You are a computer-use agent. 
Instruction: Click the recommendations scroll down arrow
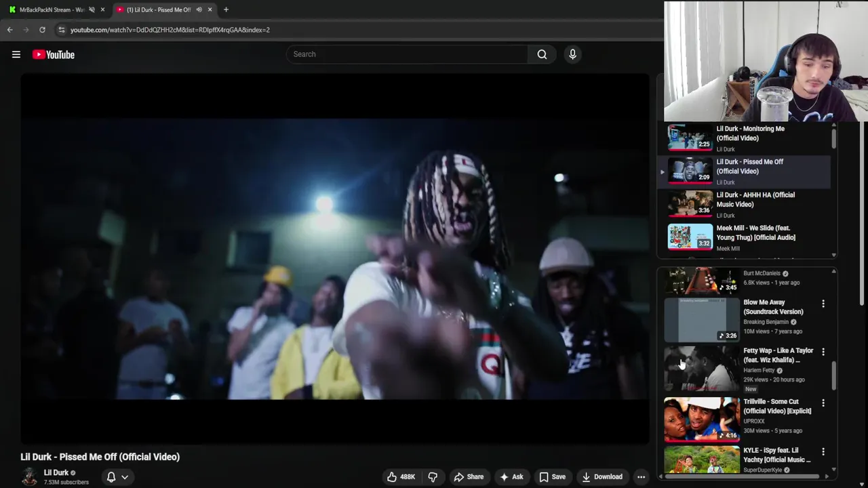click(x=833, y=469)
